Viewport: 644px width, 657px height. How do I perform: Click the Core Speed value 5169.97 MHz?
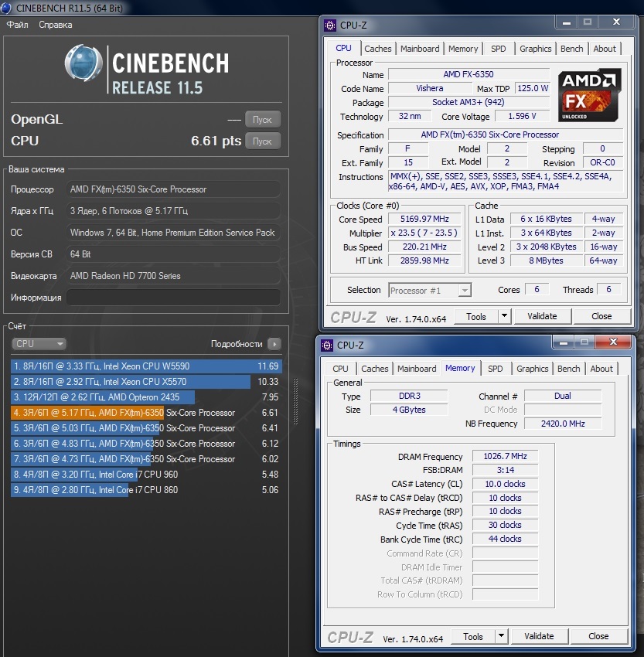424,219
